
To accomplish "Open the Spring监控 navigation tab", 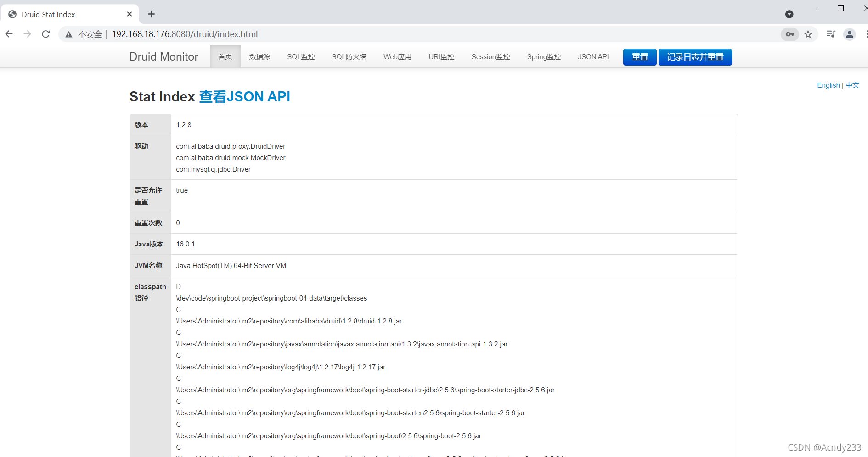I will click(x=544, y=56).
